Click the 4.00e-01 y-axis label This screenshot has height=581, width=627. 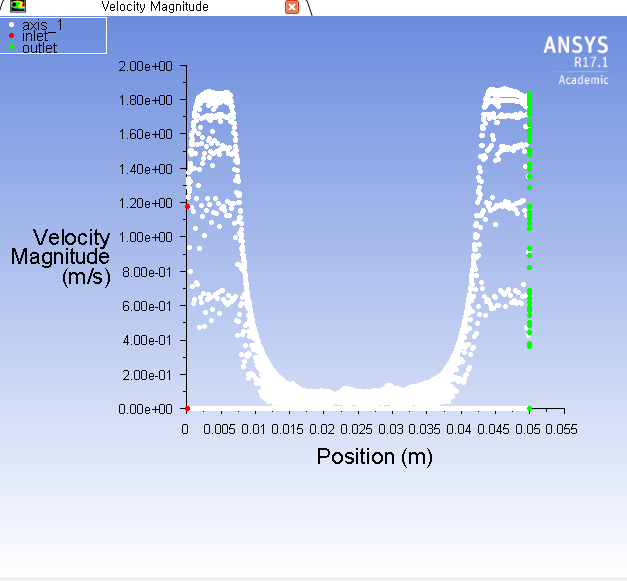[x=147, y=341]
